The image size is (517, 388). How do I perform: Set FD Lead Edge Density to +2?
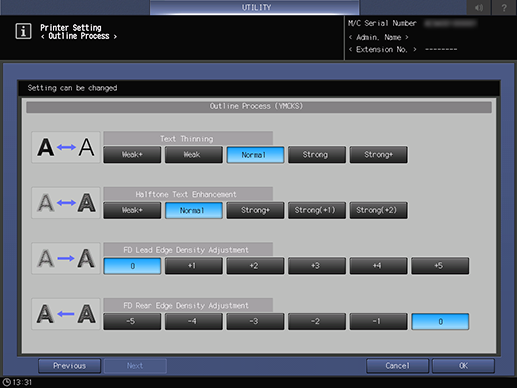point(255,266)
